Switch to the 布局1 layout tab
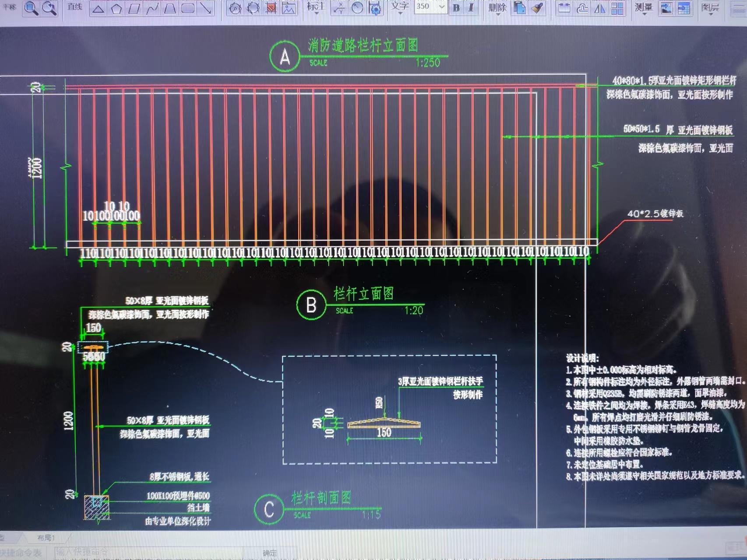Screen dimensions: 747x560 (46, 538)
